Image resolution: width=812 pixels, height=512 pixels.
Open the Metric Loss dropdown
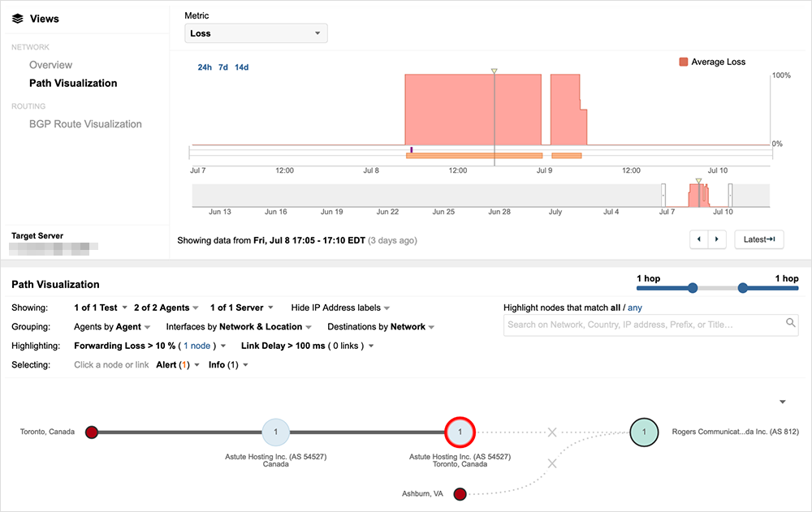[256, 33]
